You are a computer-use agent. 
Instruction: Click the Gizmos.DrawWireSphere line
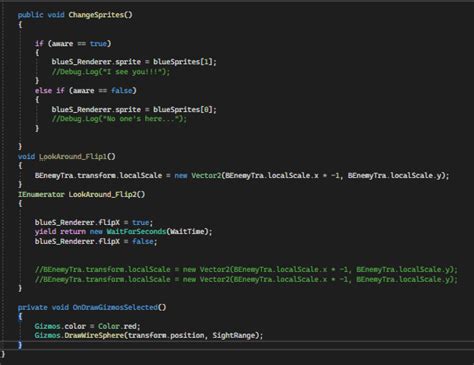point(149,335)
